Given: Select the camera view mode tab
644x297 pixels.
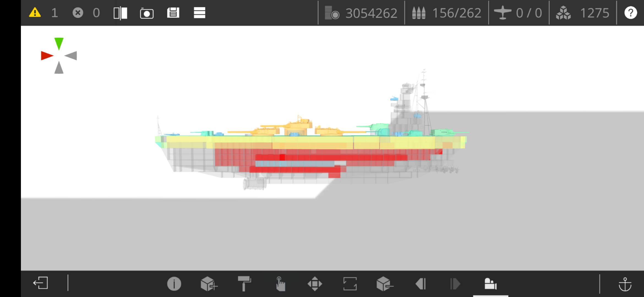Looking at the screenshot, I should [490, 284].
